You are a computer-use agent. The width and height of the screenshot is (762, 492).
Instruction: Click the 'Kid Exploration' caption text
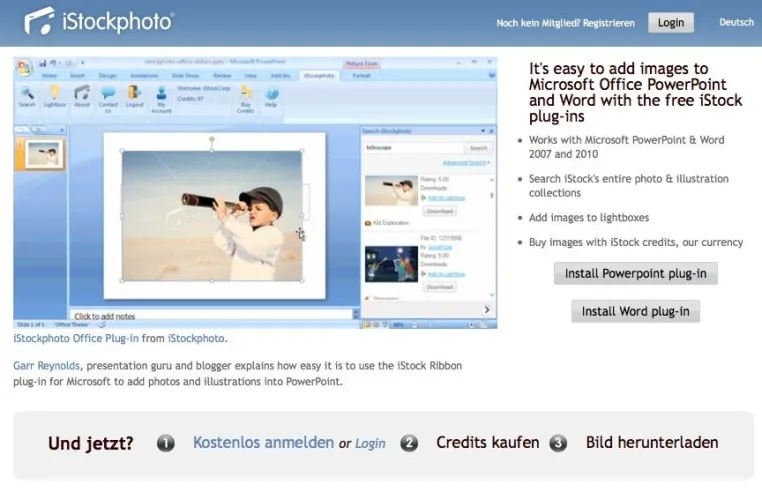click(391, 223)
